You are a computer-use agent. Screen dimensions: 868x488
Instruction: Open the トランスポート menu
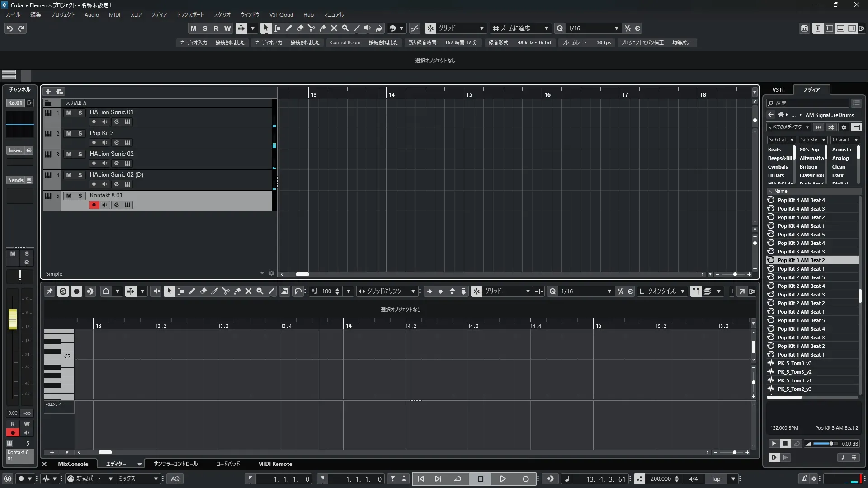(x=190, y=15)
